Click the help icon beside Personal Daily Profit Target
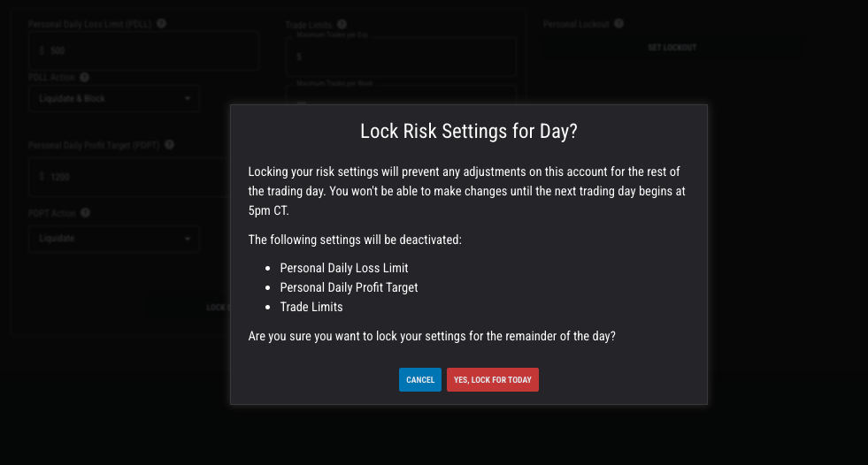Image resolution: width=868 pixels, height=465 pixels. click(x=169, y=145)
